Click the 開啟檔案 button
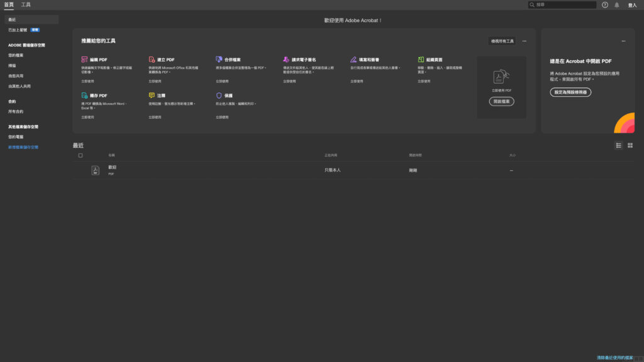 click(x=501, y=101)
